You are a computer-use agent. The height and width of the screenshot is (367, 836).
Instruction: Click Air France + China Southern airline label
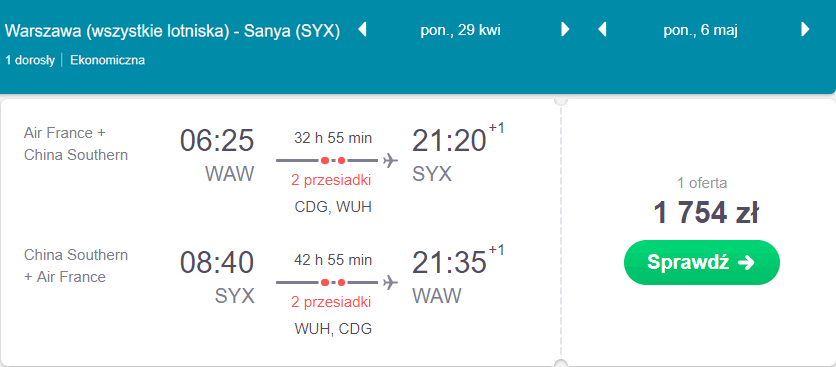[76, 144]
